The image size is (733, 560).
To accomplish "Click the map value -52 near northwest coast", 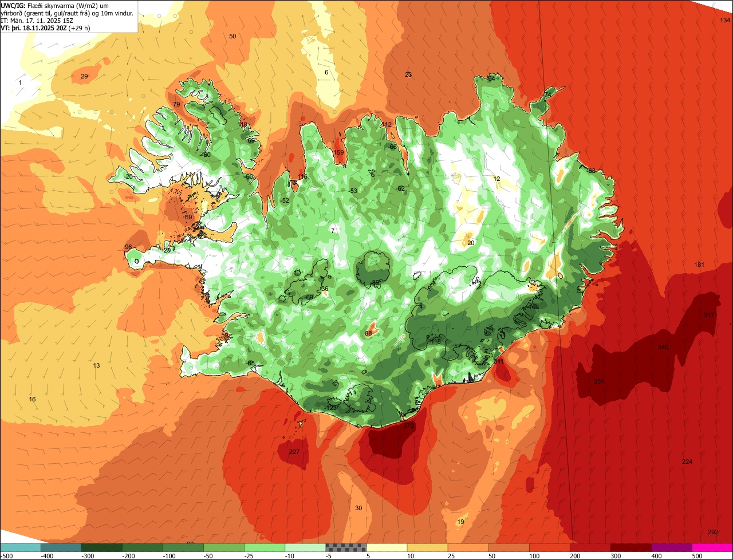I will 285,200.
